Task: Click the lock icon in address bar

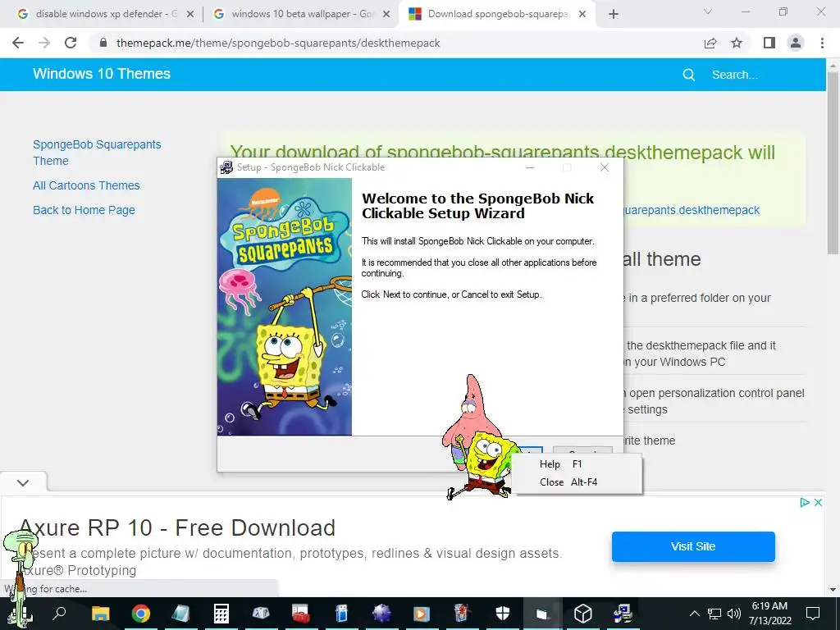Action: 104,43
